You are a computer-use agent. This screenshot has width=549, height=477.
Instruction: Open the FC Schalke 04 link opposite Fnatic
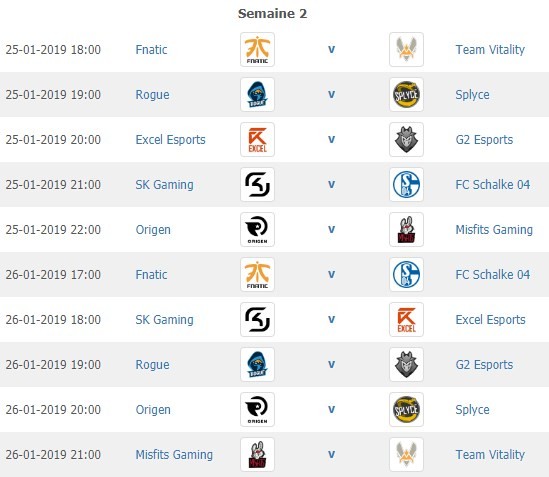coord(493,275)
